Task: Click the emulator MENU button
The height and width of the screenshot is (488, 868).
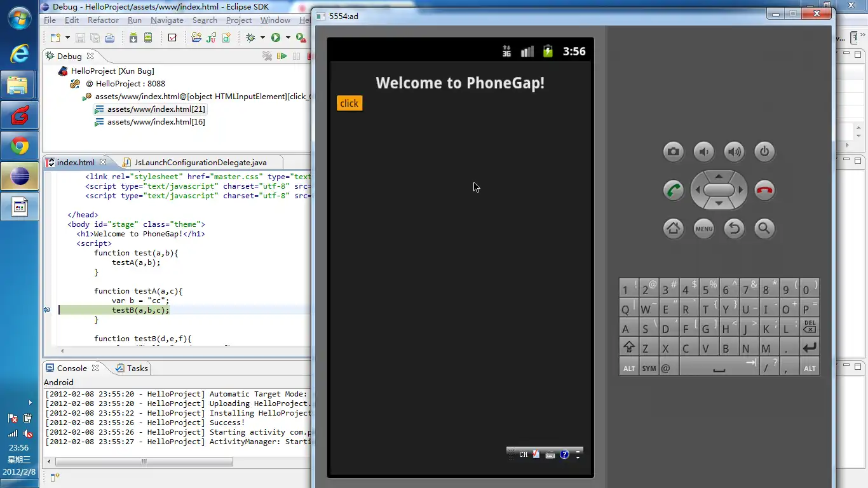Action: pos(704,228)
